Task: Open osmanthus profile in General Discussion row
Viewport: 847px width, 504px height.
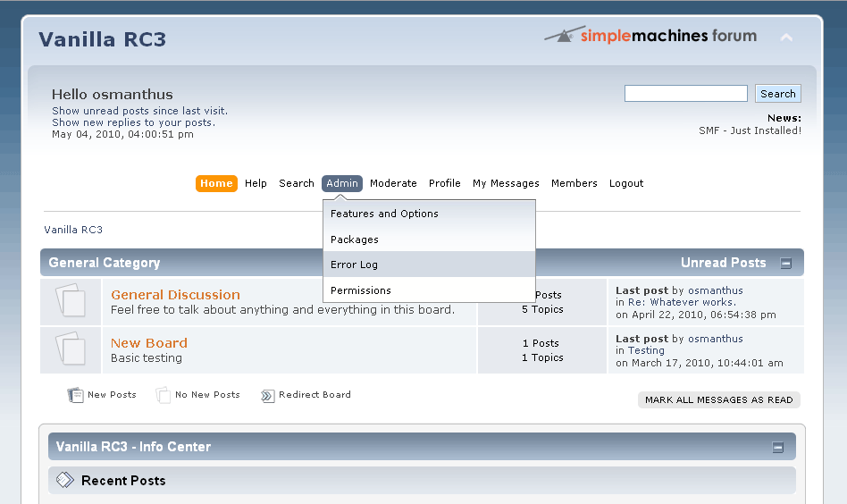Action: 715,290
